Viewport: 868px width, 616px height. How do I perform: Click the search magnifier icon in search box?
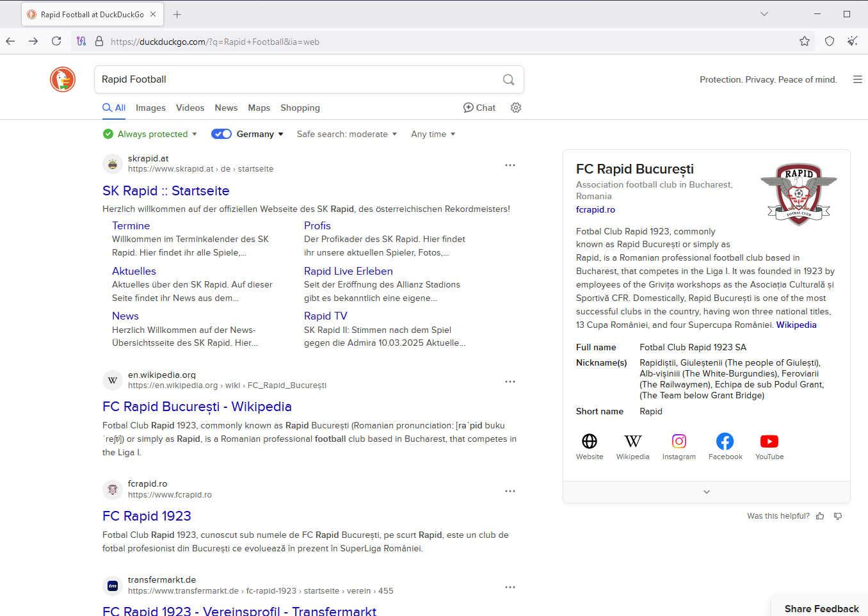tap(509, 79)
